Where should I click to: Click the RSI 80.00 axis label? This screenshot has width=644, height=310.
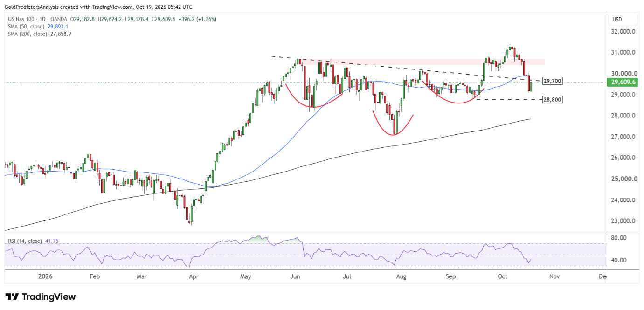(x=618, y=238)
